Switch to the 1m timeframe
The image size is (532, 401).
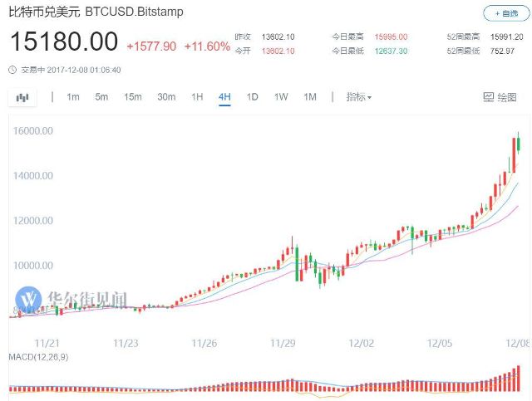(x=73, y=97)
